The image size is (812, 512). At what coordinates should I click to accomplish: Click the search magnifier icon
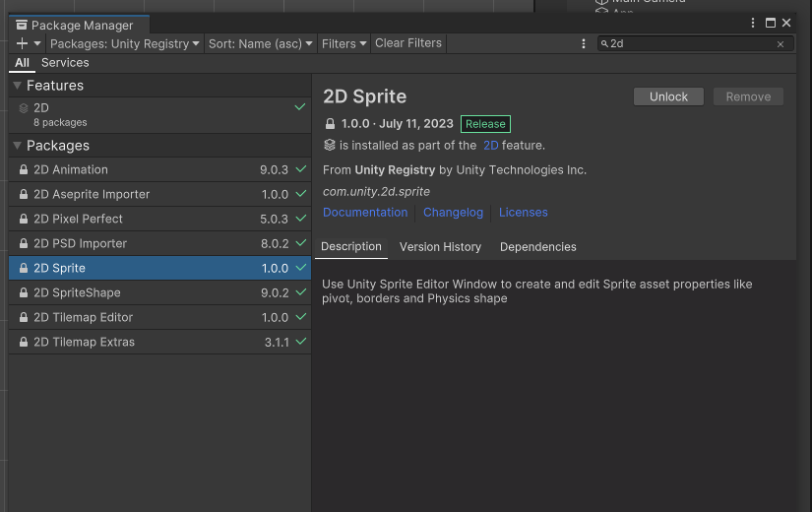point(604,44)
